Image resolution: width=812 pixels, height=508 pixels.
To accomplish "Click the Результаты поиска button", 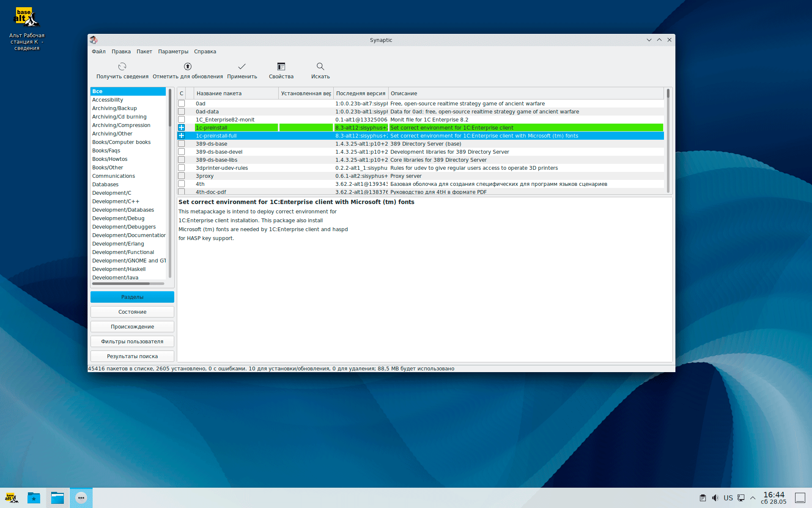I will (132, 356).
